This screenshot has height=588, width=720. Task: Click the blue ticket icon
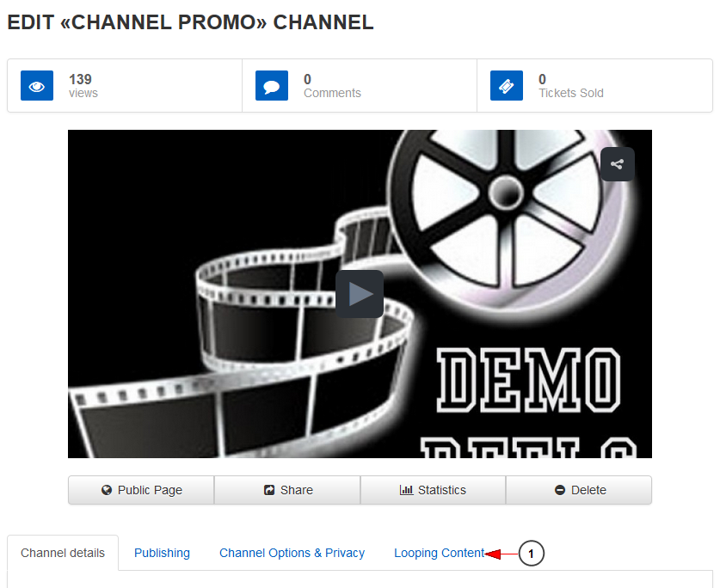click(x=506, y=86)
